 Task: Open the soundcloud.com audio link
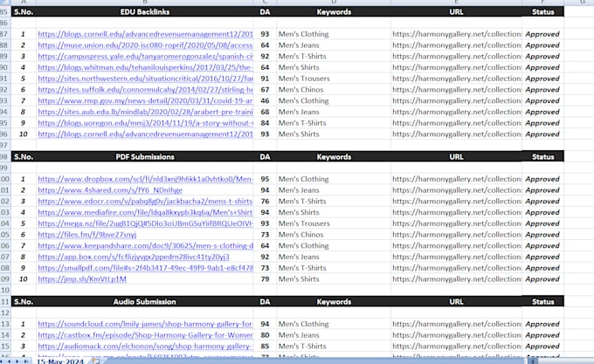coord(145,324)
